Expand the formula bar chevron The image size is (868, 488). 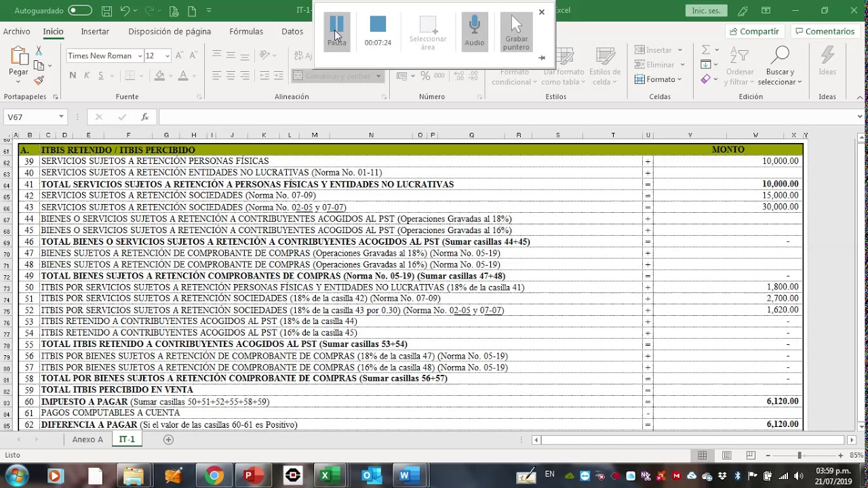tap(860, 117)
